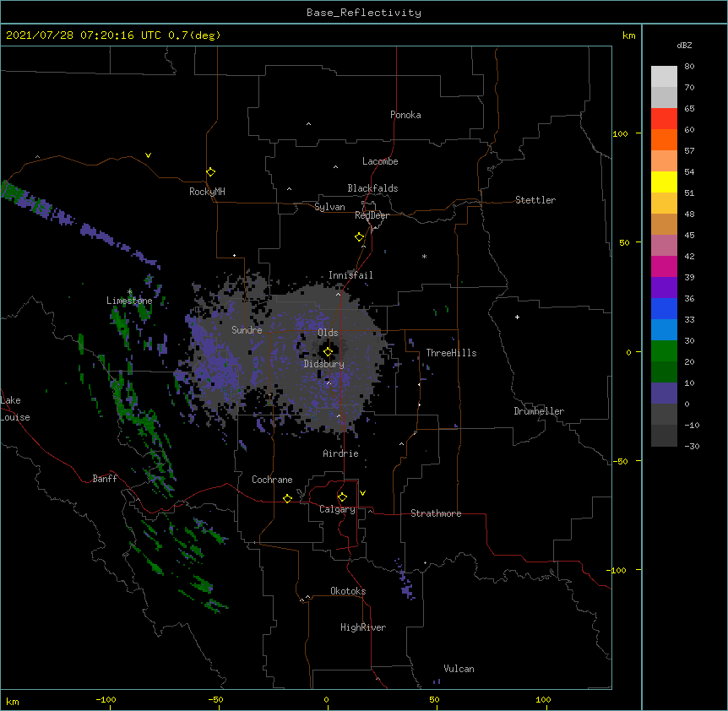Click the km unit label at bottom left
Screen dimensions: 728x711
pyautogui.click(x=13, y=701)
